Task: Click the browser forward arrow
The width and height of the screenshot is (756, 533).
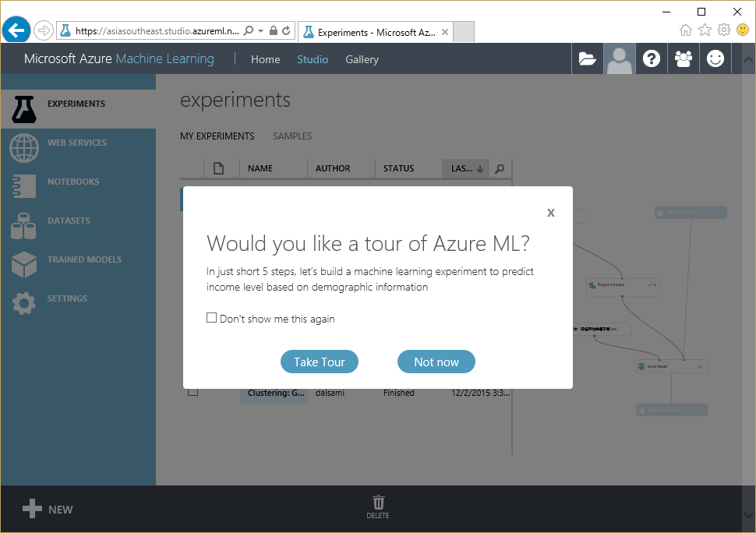Action: 44,31
